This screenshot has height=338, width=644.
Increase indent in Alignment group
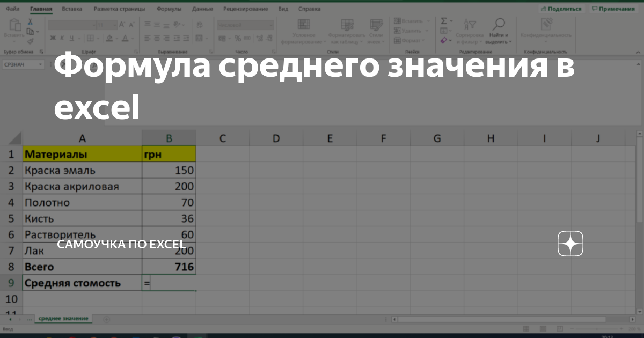(x=187, y=38)
